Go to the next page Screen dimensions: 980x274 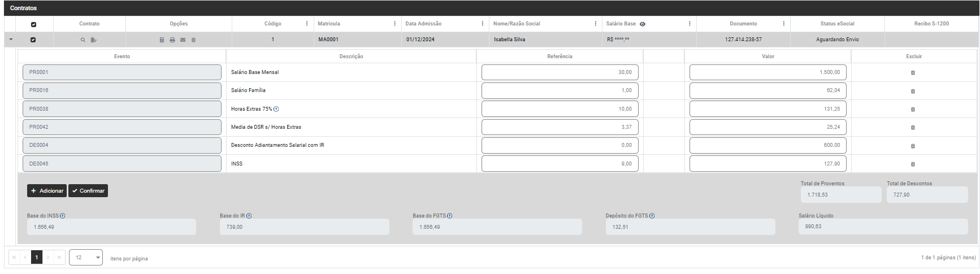point(48,258)
